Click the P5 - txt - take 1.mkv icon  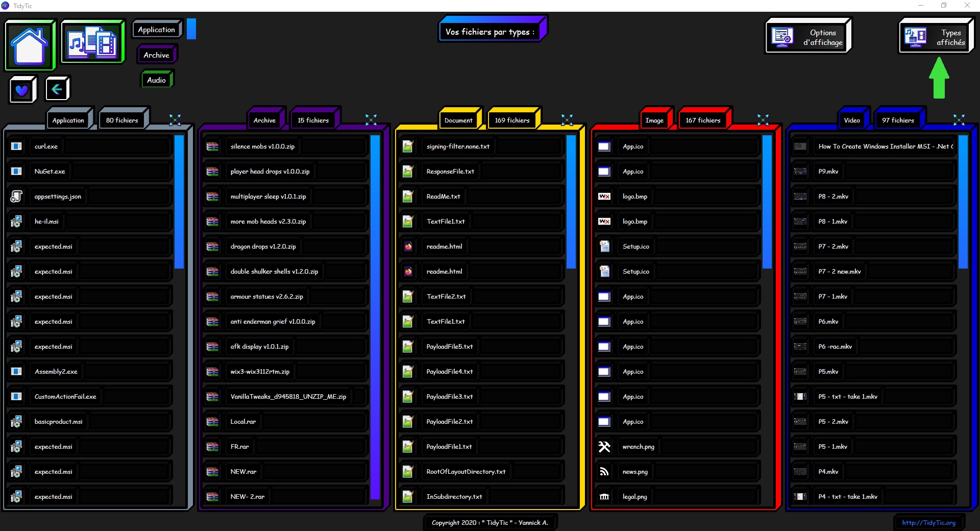point(800,397)
